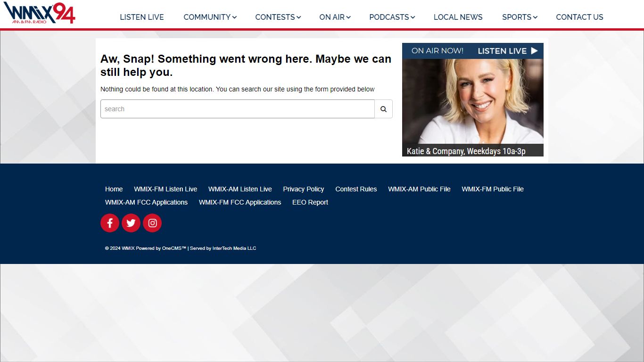Click the InterTech Media LLC footer link

tap(234, 248)
